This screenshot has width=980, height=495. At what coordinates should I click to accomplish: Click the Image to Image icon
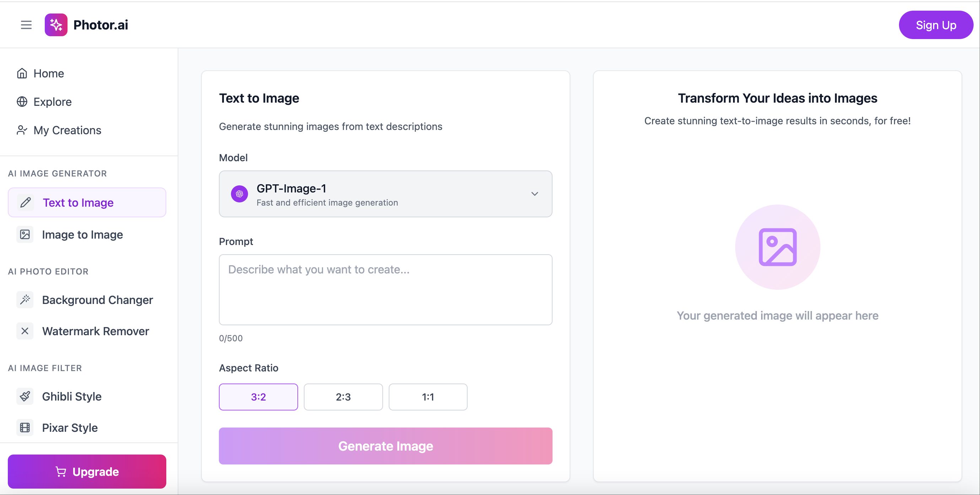25,235
